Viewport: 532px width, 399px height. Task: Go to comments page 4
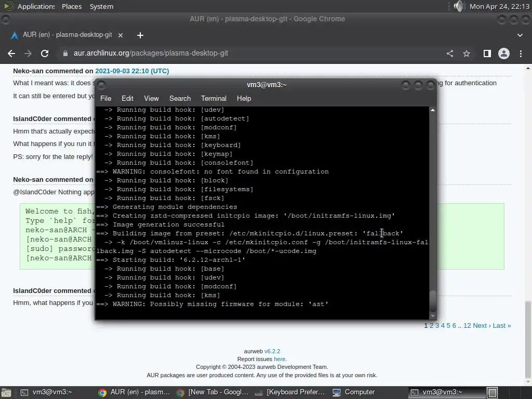tap(443, 326)
